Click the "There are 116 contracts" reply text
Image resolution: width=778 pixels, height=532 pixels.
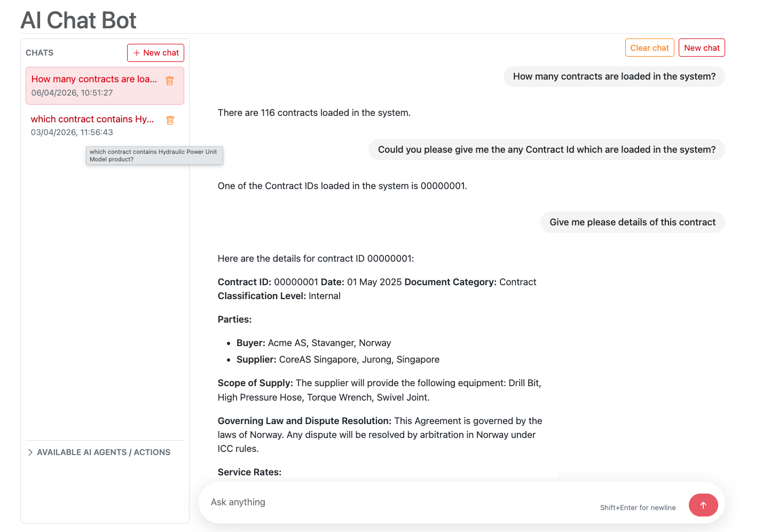pyautogui.click(x=314, y=113)
